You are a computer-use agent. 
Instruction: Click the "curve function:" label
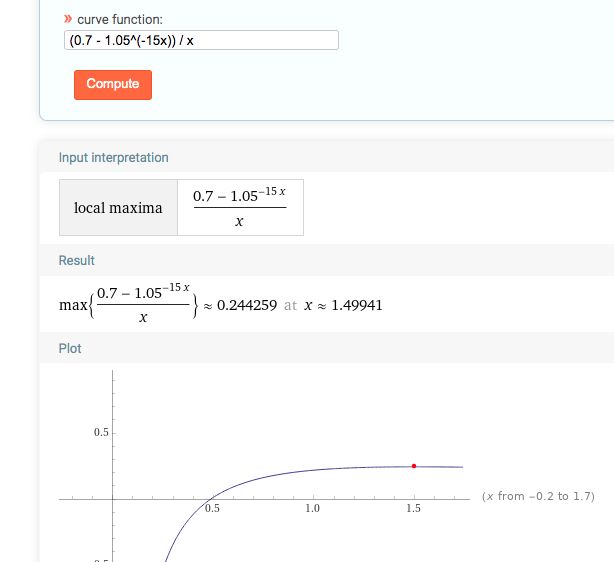coord(120,20)
